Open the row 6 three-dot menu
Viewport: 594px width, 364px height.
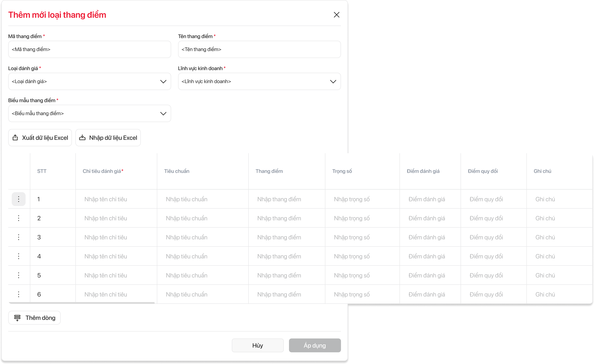19,294
